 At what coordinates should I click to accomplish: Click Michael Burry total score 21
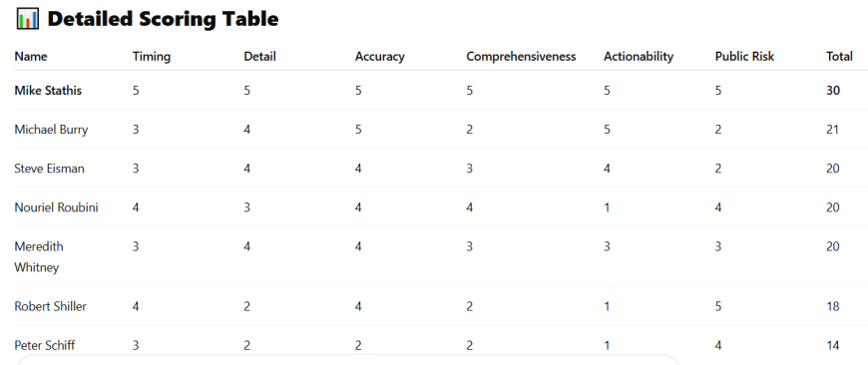click(833, 130)
